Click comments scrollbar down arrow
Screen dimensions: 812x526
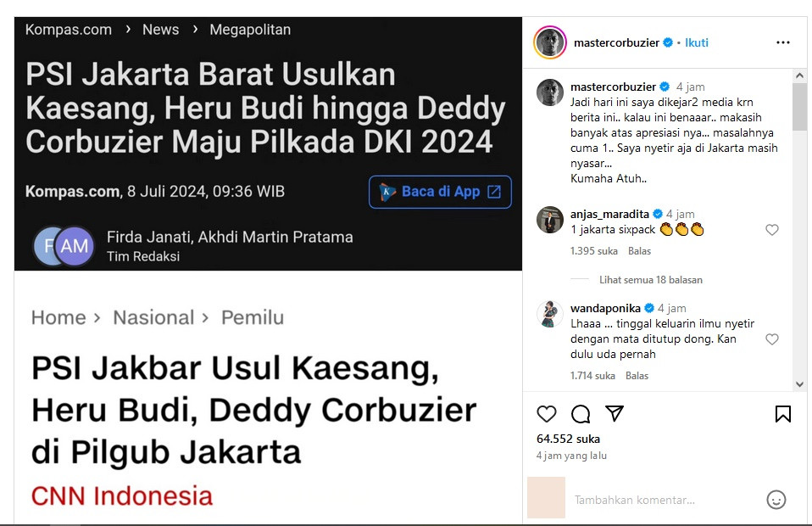click(x=799, y=384)
